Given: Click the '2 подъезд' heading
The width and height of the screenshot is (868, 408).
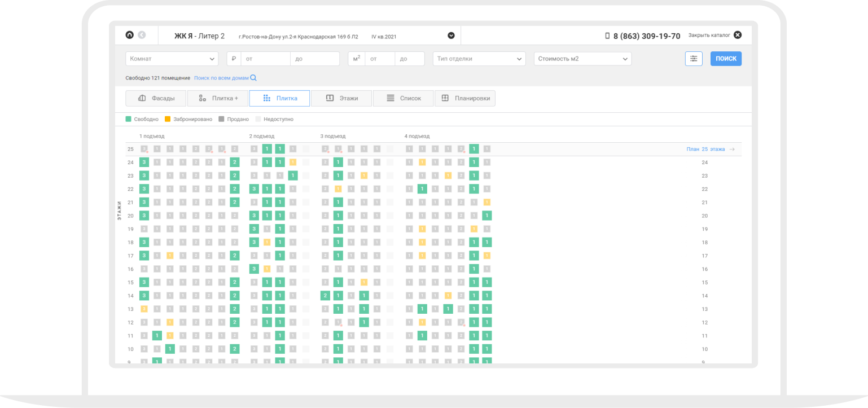Looking at the screenshot, I should point(262,136).
